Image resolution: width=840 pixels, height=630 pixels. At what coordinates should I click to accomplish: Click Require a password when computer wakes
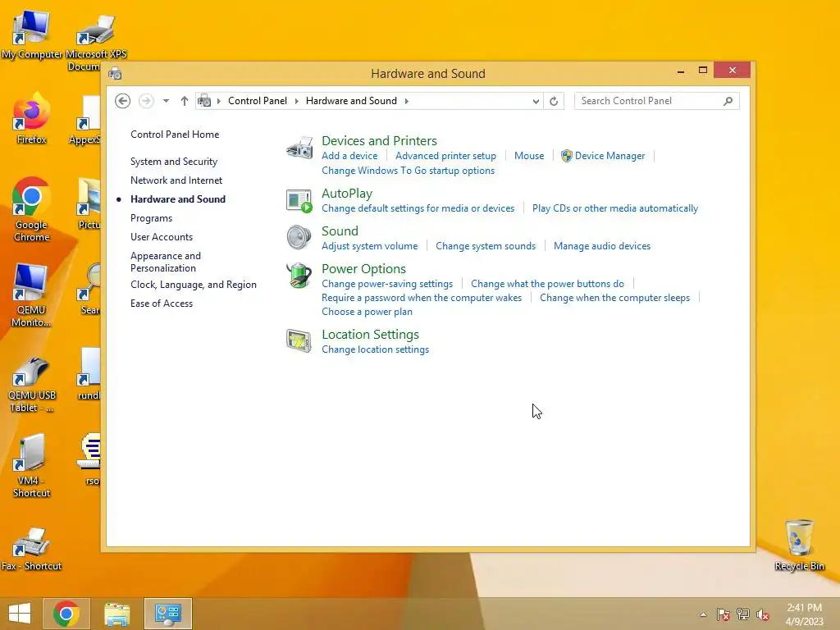(422, 298)
